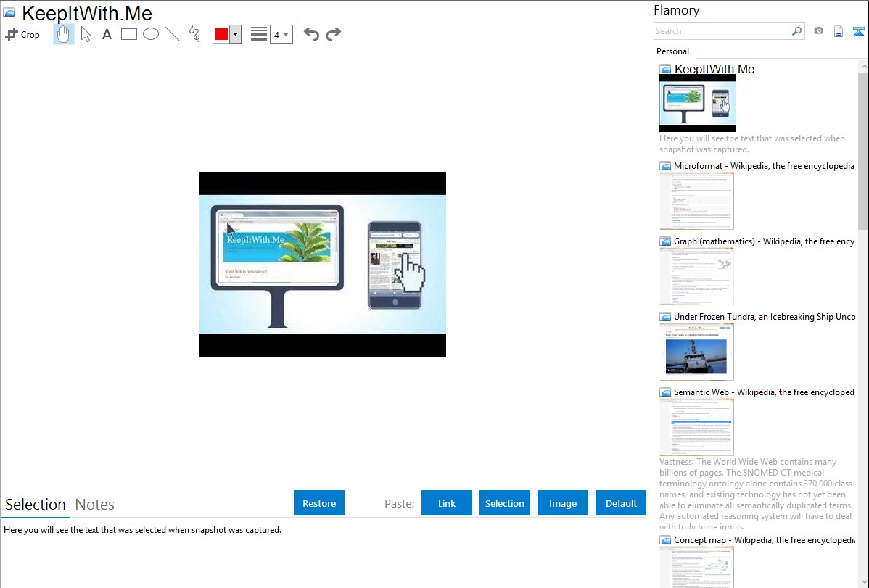Click the Restore button
Screen dimensions: 869x588
tap(319, 502)
